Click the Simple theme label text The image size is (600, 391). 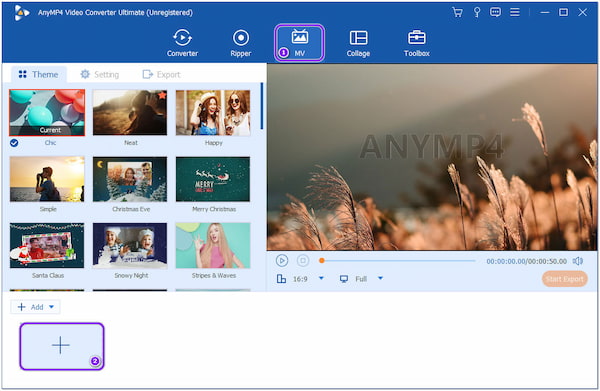[48, 209]
